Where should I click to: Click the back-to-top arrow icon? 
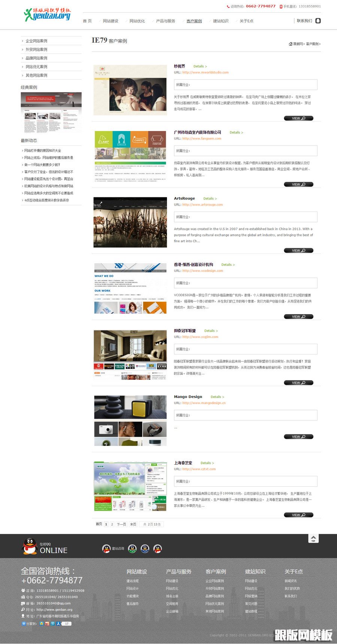pyautogui.click(x=313, y=538)
